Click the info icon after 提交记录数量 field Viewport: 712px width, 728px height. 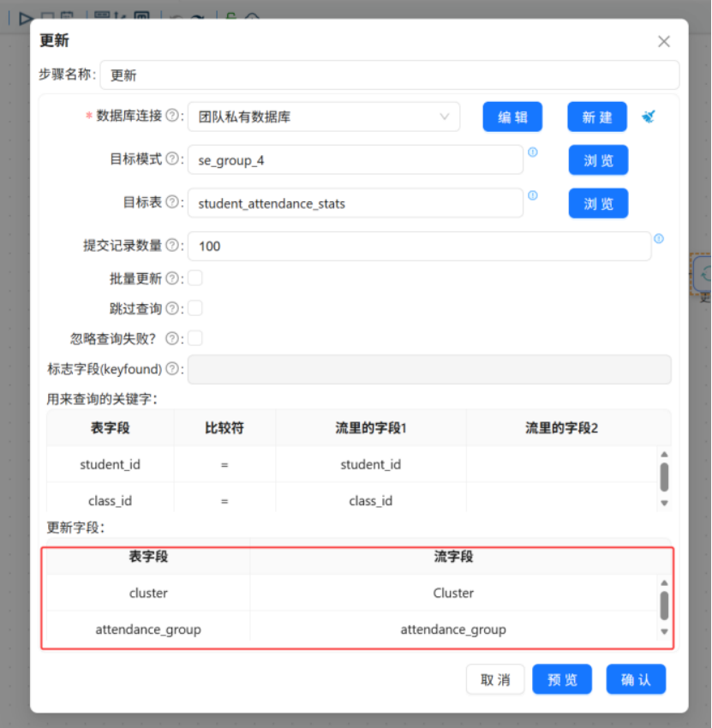(x=659, y=239)
